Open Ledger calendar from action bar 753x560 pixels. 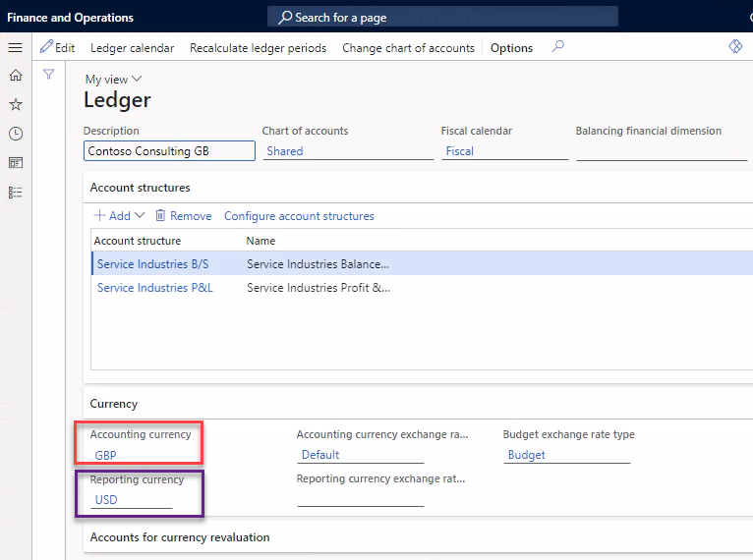(x=132, y=47)
